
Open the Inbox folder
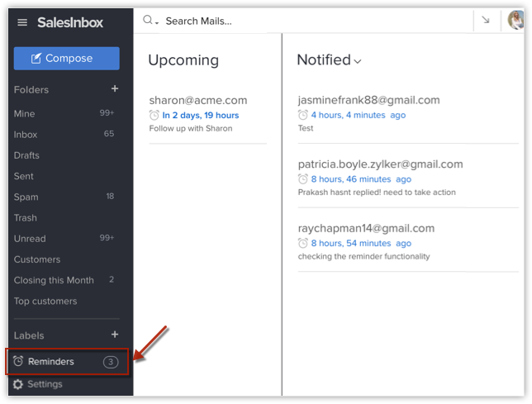point(26,135)
